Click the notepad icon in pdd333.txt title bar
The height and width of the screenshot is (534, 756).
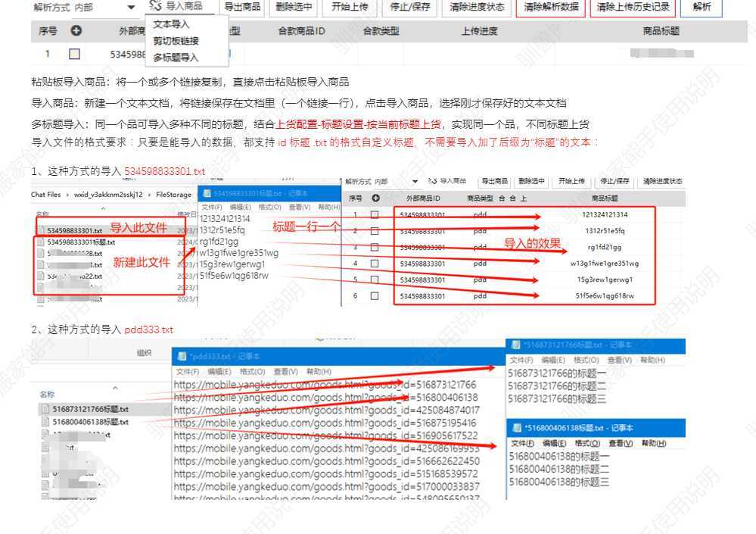[x=180, y=357]
